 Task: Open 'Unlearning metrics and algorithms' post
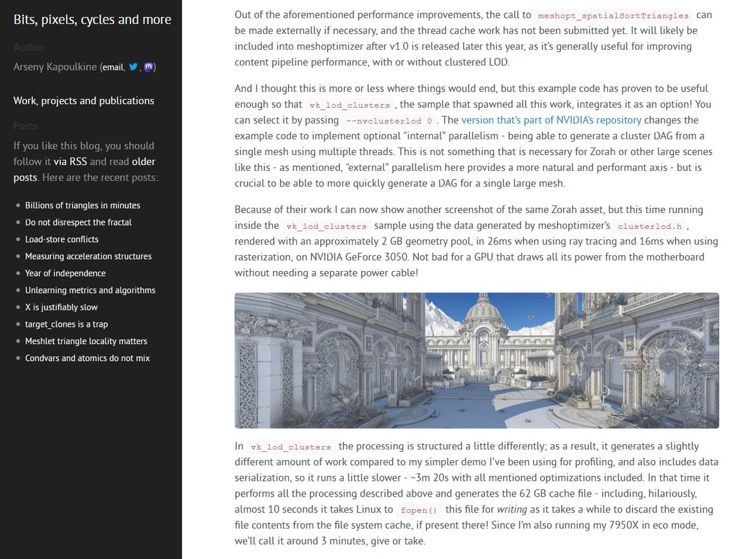(x=90, y=291)
